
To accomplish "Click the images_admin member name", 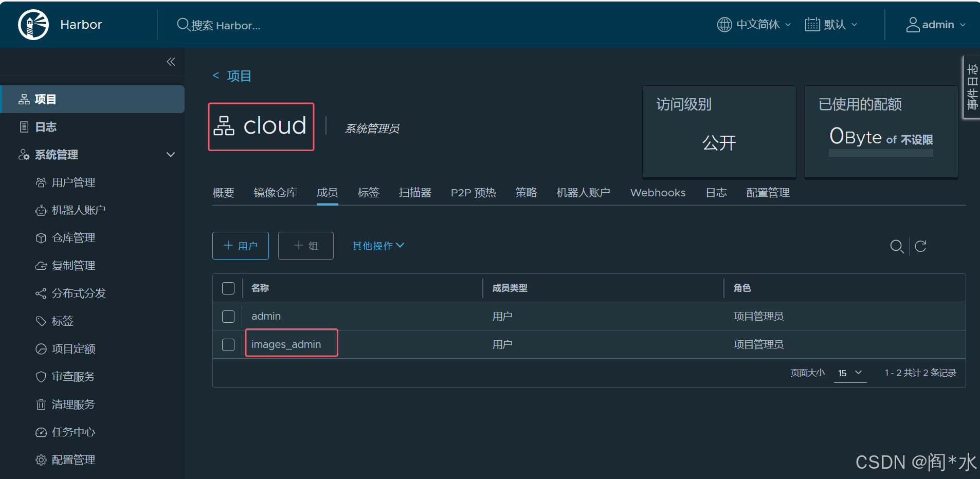I will pos(286,344).
